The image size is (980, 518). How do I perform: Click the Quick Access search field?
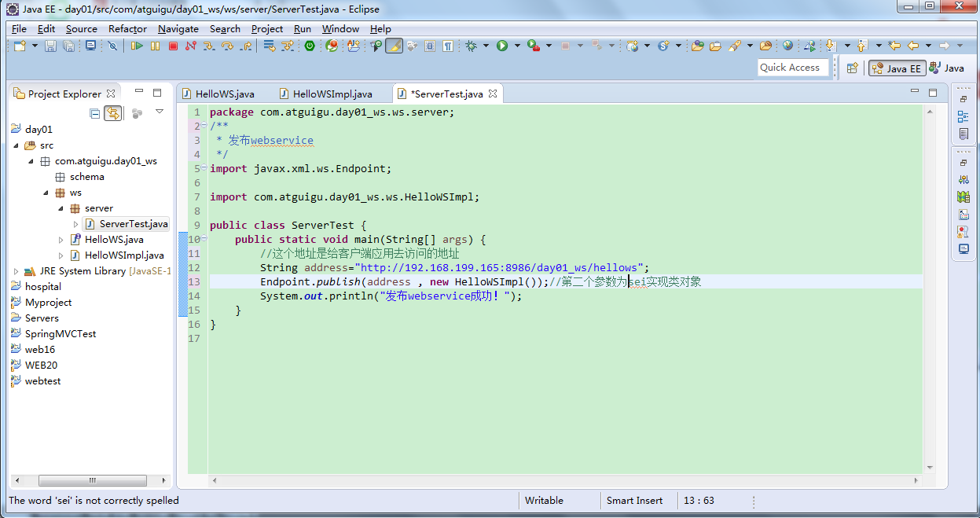coord(794,68)
